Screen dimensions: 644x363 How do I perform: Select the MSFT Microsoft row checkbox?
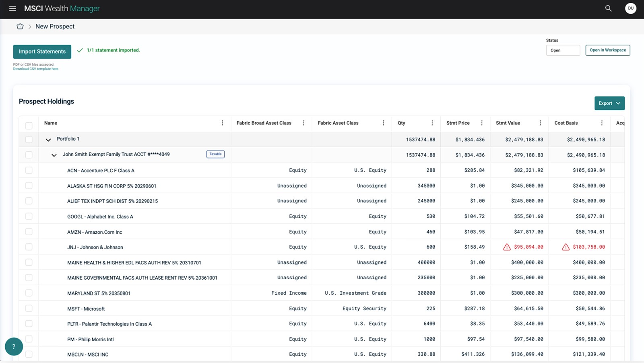[29, 308]
